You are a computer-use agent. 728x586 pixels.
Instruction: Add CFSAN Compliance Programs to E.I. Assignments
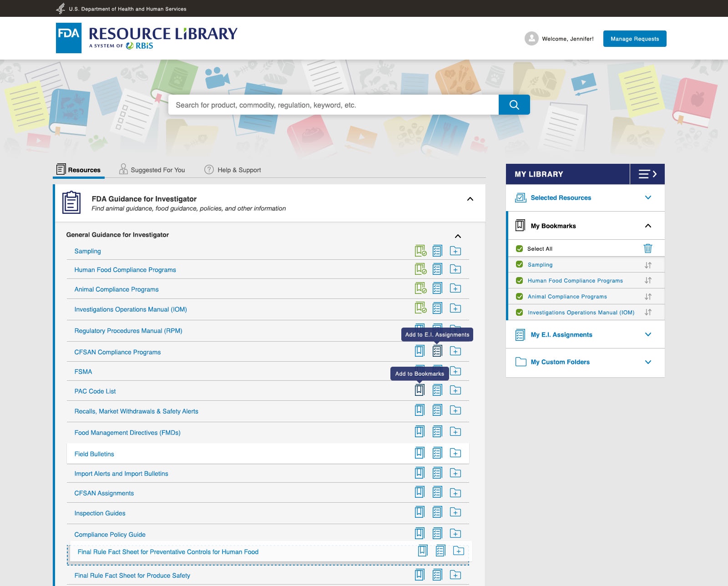pyautogui.click(x=437, y=351)
